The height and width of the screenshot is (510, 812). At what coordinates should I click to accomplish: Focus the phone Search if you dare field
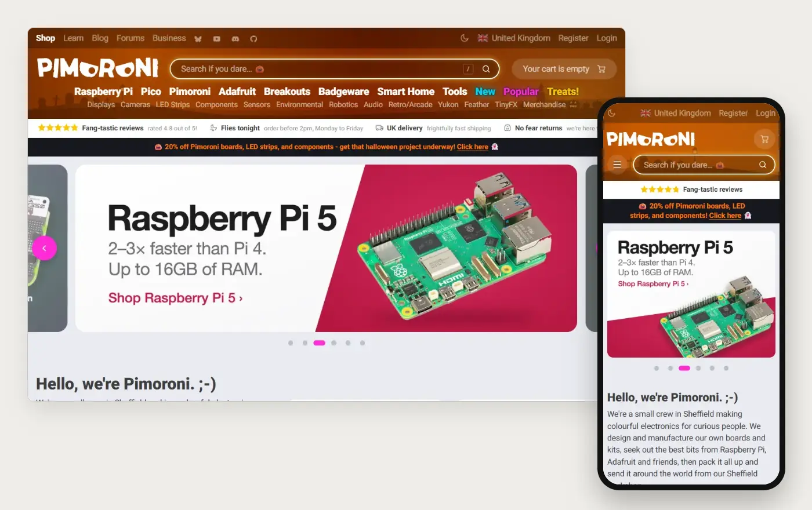click(704, 165)
